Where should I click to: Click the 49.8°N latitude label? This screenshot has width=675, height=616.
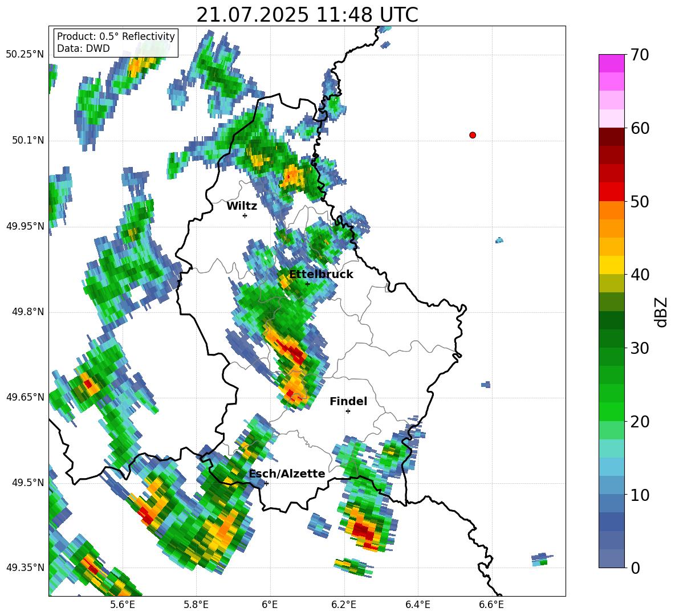(x=27, y=312)
